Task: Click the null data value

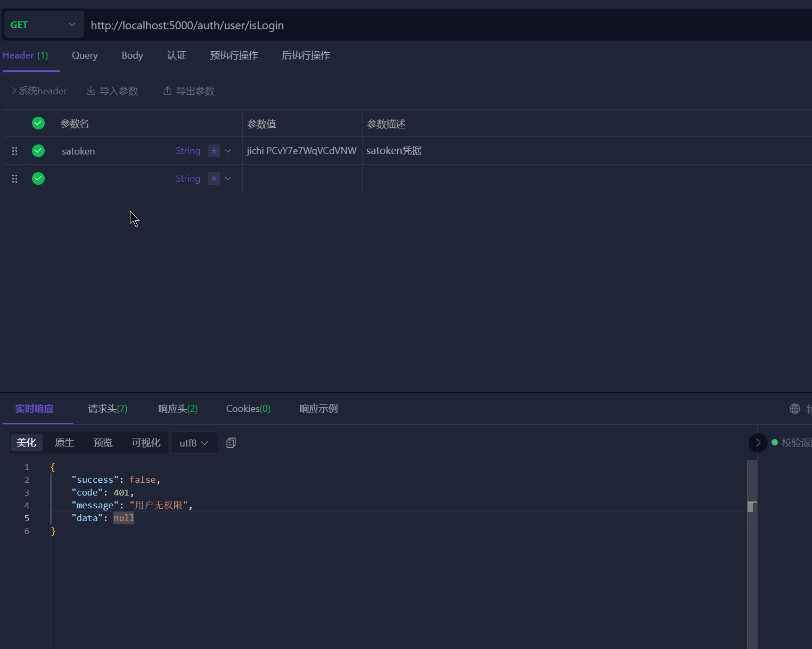Action: [x=124, y=518]
